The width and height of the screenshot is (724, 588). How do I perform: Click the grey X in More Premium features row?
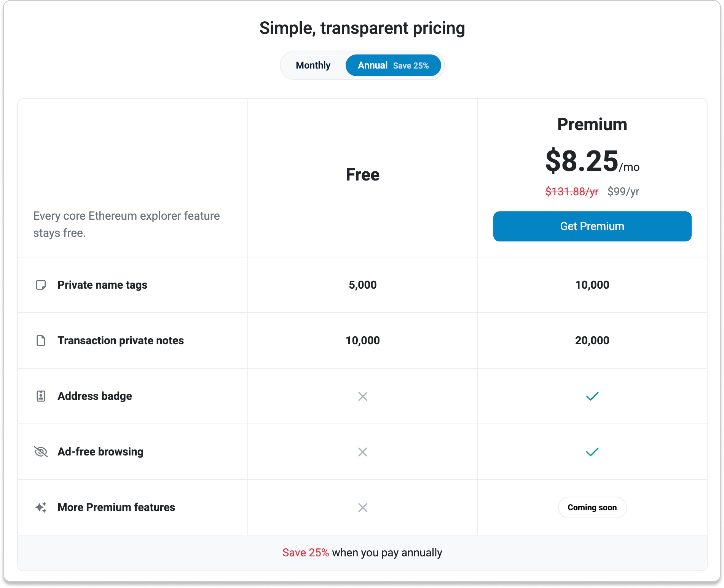[363, 508]
